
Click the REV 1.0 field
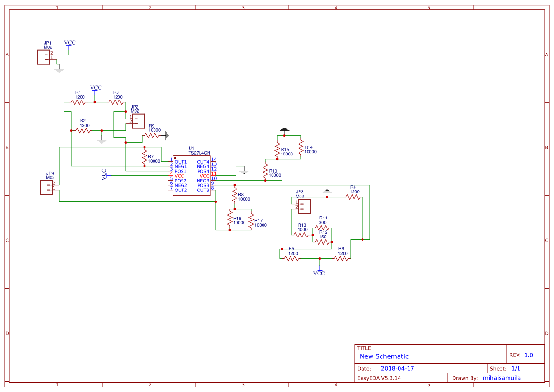(x=523, y=354)
